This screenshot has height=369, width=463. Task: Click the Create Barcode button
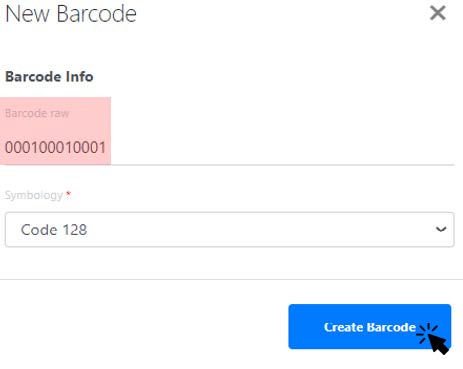[x=370, y=327]
